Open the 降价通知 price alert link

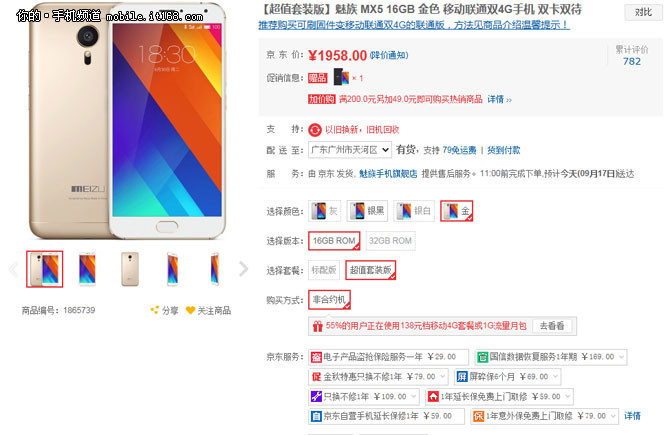click(389, 56)
